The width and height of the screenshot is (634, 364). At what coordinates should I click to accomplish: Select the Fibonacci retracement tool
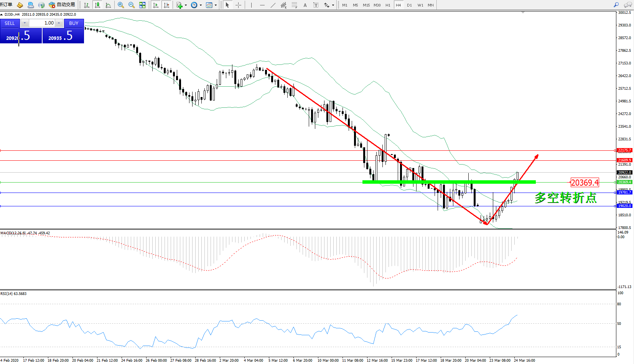coord(294,5)
